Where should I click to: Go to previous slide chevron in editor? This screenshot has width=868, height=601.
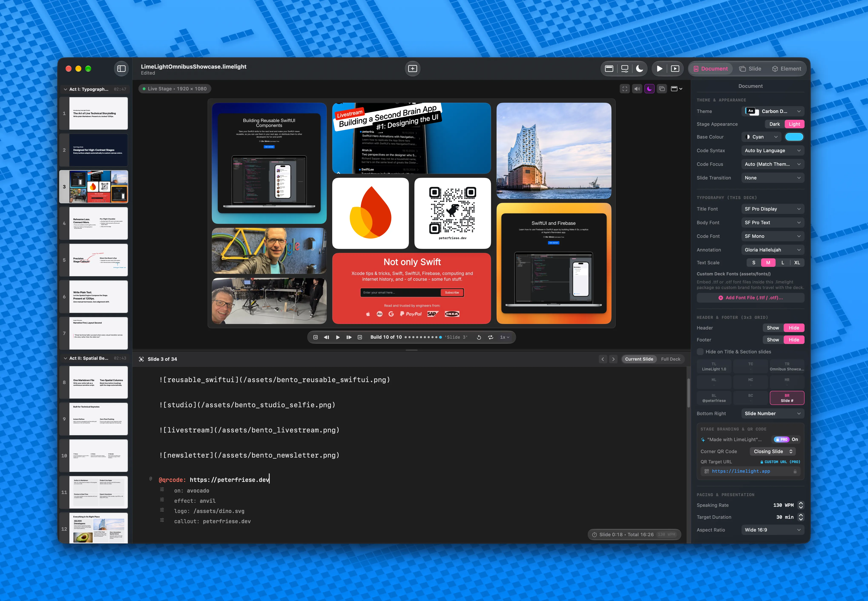tap(603, 359)
